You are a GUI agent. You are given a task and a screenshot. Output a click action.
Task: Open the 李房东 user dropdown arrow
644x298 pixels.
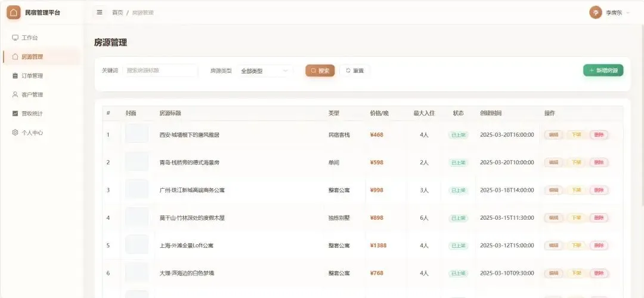tap(627, 13)
